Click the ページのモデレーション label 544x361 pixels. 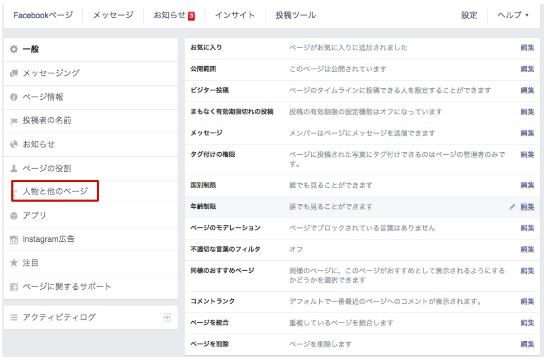(x=226, y=228)
